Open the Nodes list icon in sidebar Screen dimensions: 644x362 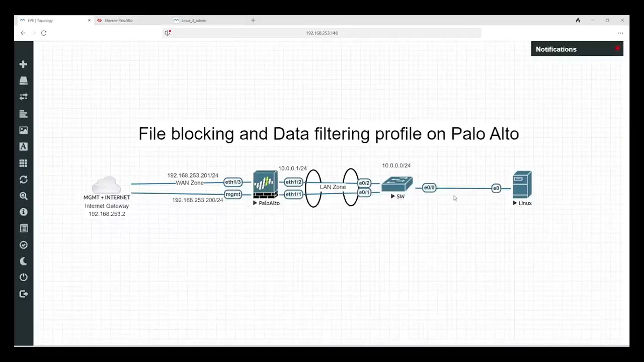point(23,81)
